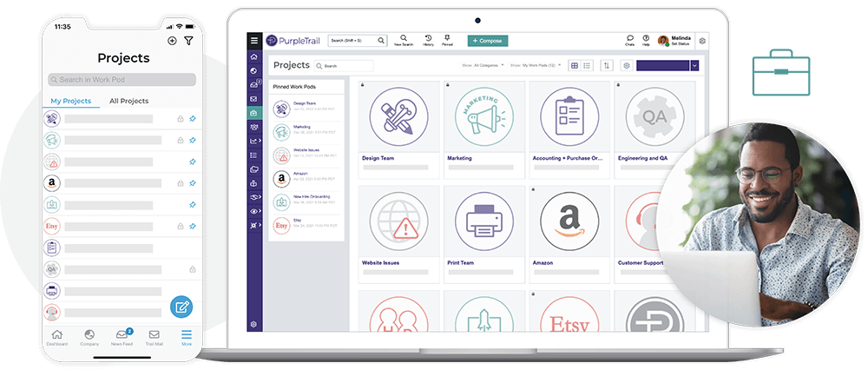Image resolution: width=868 pixels, height=370 pixels.
Task: Open the History icon
Action: [x=429, y=41]
